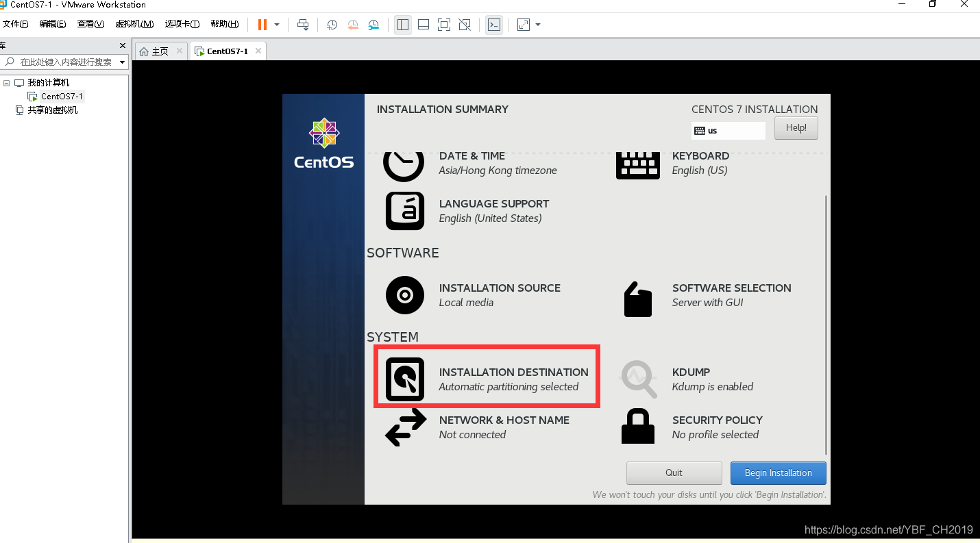The image size is (980, 543).
Task: Revert to the previous snapshot
Action: [x=353, y=25]
